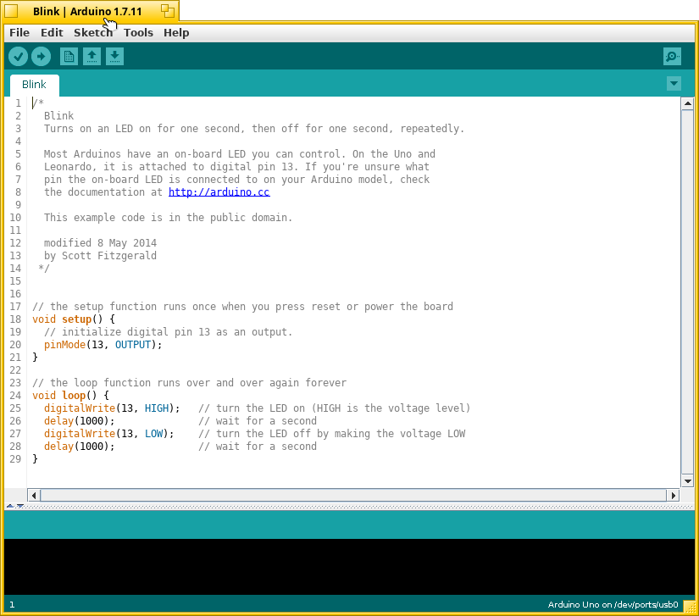The width and height of the screenshot is (699, 616).
Task: Open the Edit menu
Action: (x=52, y=32)
